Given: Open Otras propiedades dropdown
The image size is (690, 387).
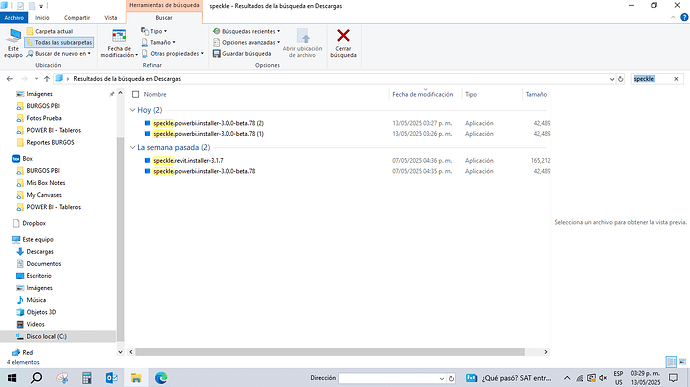Looking at the screenshot, I should coord(173,54).
